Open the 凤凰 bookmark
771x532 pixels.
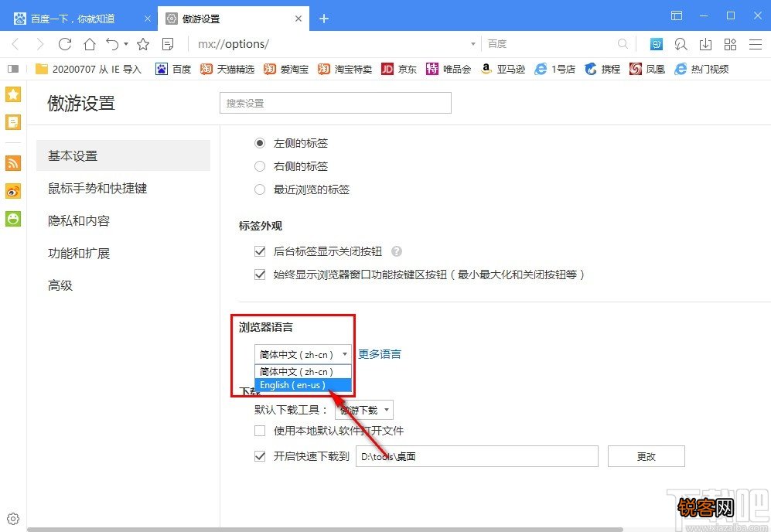click(x=647, y=69)
